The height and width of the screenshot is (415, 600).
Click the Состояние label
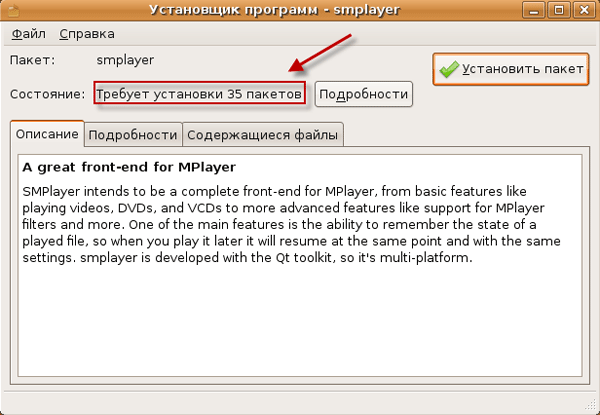[49, 94]
